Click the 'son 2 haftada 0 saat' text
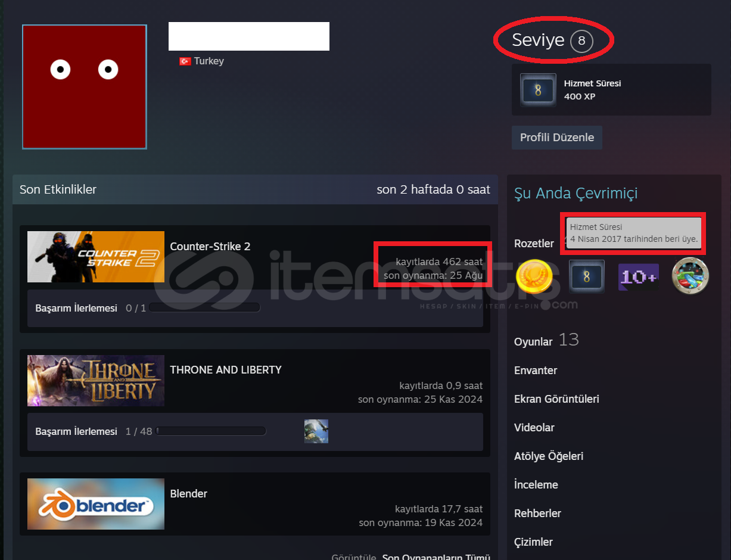 coord(434,189)
